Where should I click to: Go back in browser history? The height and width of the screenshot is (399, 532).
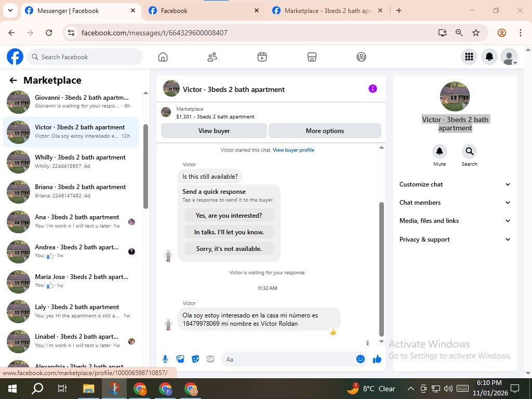click(11, 33)
